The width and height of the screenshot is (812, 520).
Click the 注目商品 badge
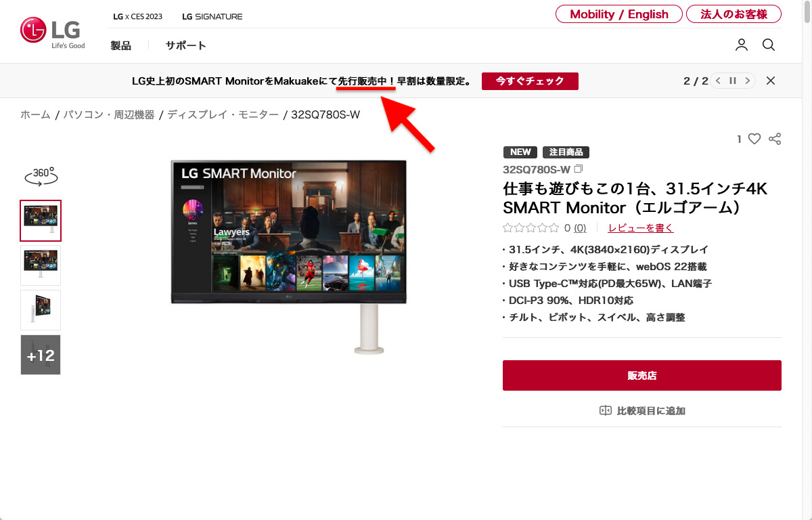tap(566, 152)
